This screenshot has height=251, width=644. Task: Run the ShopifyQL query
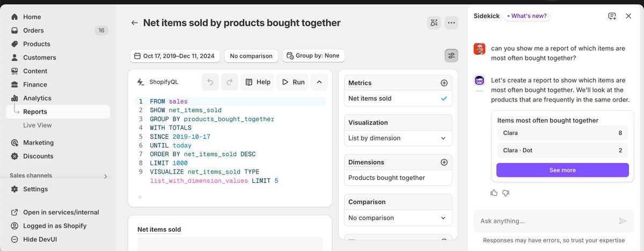[x=292, y=82]
